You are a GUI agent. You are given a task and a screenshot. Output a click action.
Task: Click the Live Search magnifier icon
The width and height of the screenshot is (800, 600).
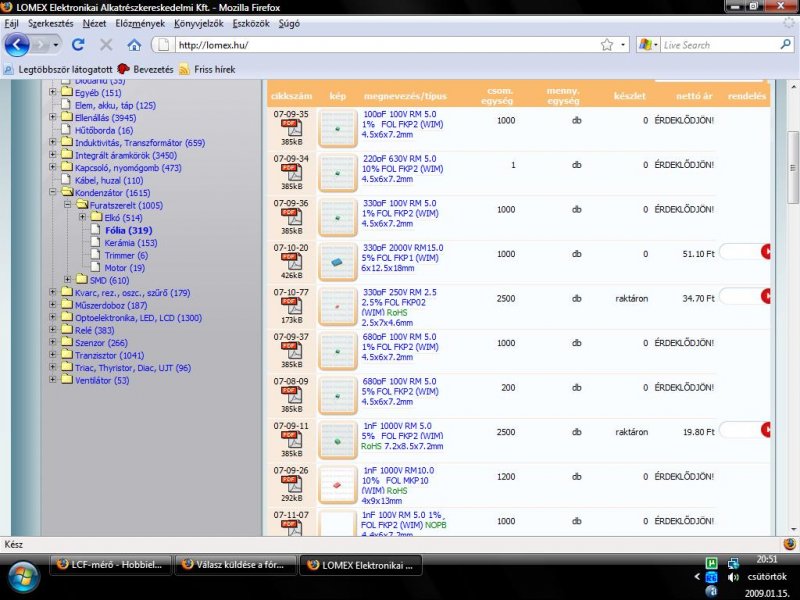coord(786,45)
